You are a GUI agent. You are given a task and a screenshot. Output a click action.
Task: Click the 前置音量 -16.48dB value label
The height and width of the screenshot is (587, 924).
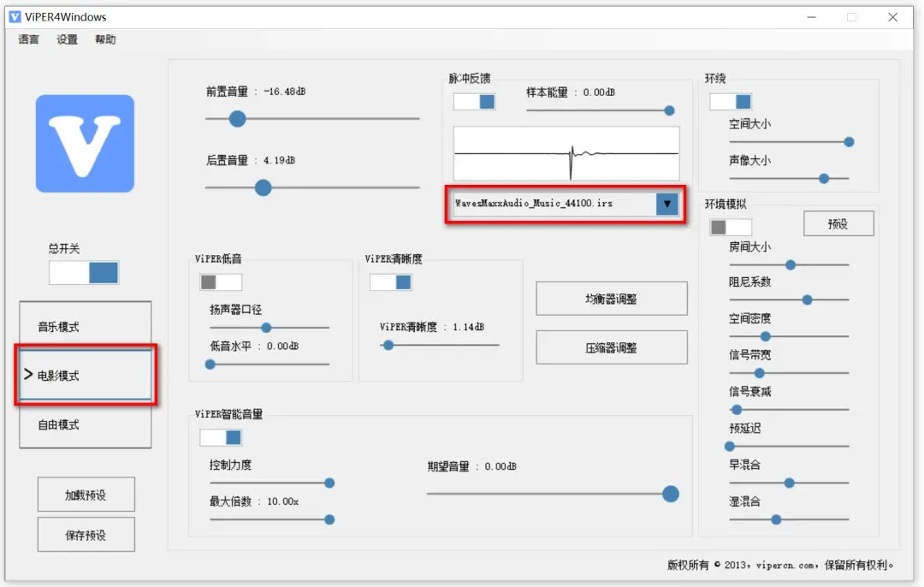(285, 92)
